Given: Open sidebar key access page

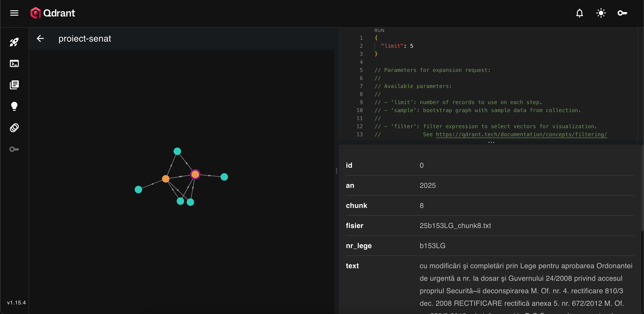Looking at the screenshot, I should point(14,149).
